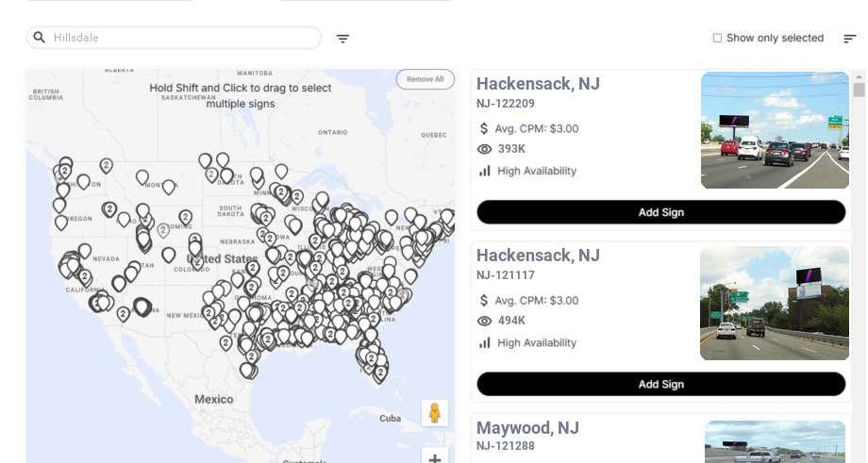Viewport: 868px width, 463px height.
Task: Click the eye impressions icon for NJ-122209
Action: pos(485,149)
